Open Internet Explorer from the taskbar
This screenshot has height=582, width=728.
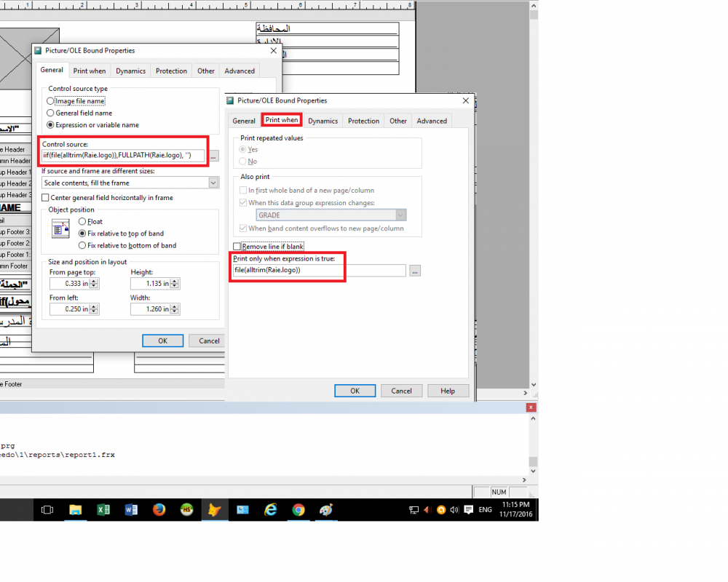(271, 510)
